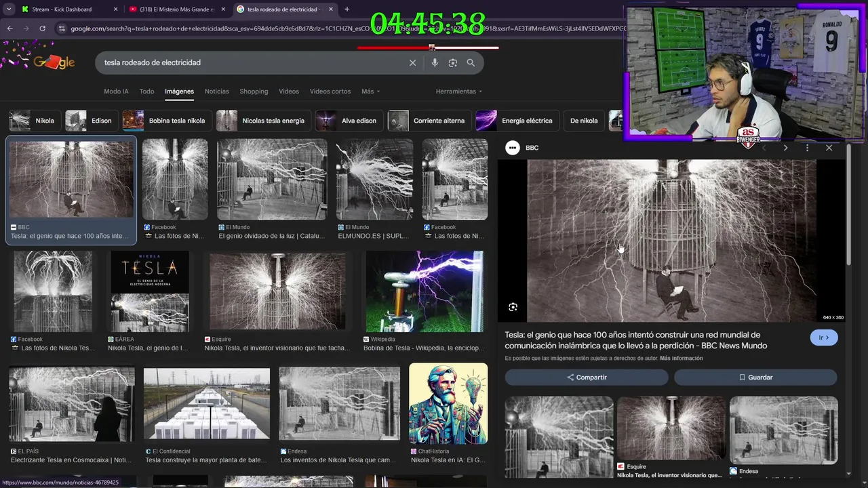Focus the browser address bar URL
The image size is (868, 488).
pyautogui.click(x=346, y=28)
